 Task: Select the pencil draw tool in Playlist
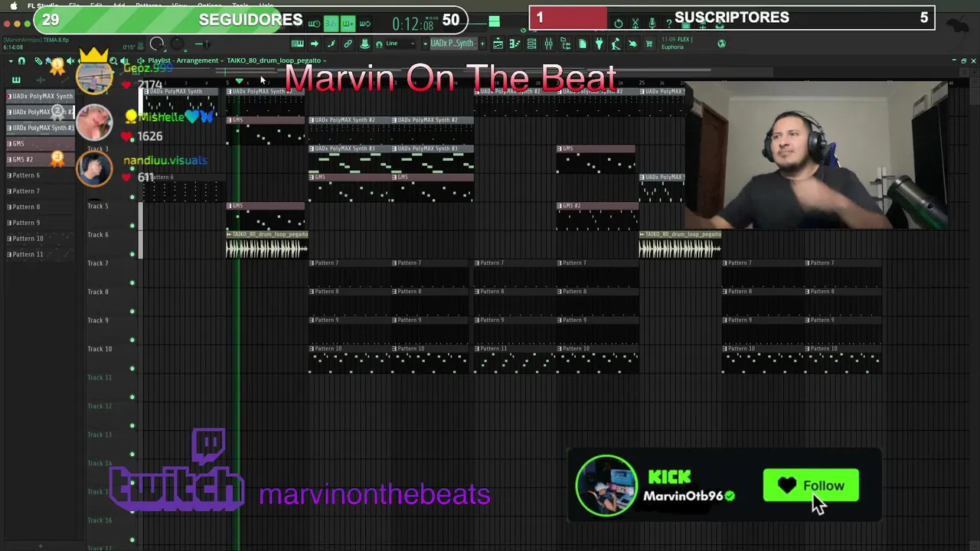tap(38, 60)
